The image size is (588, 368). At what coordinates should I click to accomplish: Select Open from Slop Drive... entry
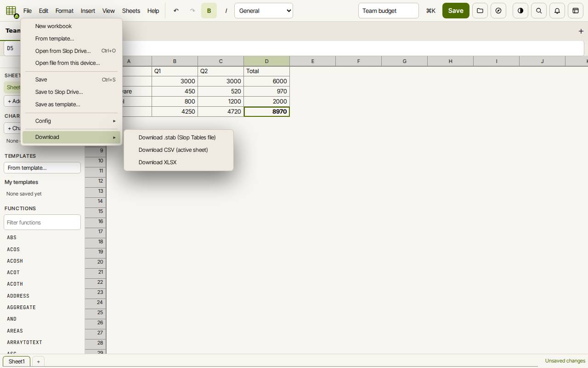click(x=71, y=51)
